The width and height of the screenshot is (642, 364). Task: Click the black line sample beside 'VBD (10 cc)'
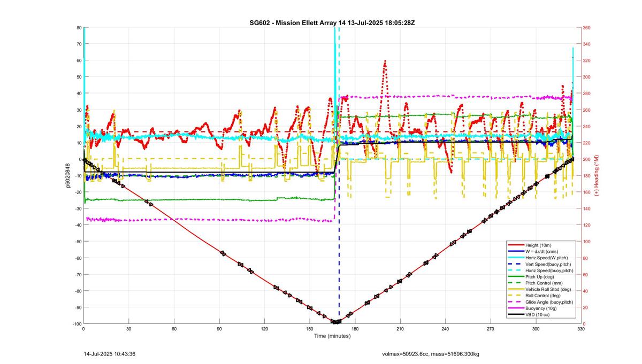coord(516,315)
